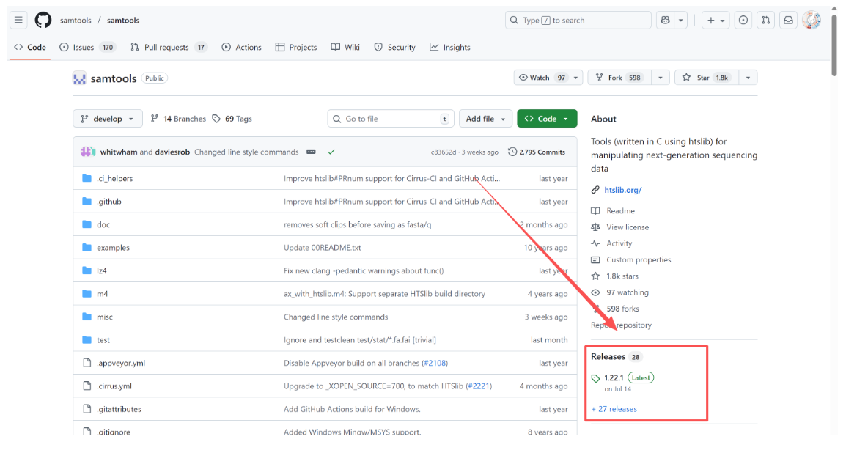
Task: Switch to the Projects tab
Action: tap(296, 47)
